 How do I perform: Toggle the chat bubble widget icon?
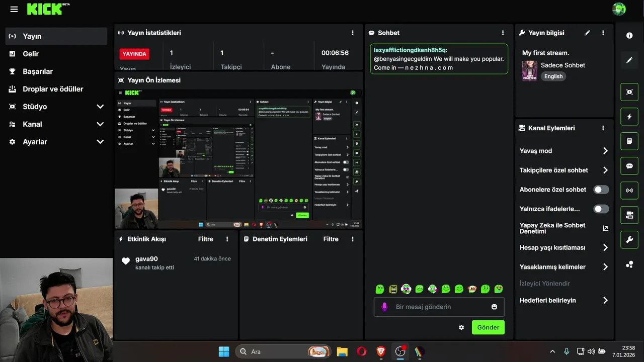click(629, 166)
